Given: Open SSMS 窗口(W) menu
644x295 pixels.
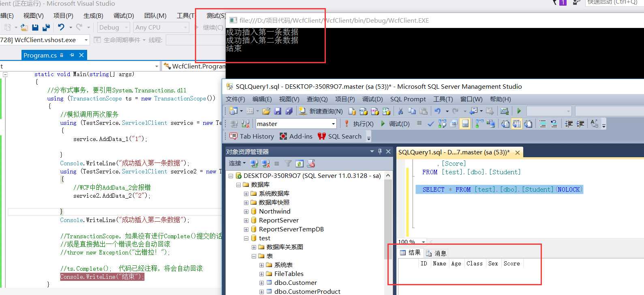Looking at the screenshot, I should coord(471,99).
